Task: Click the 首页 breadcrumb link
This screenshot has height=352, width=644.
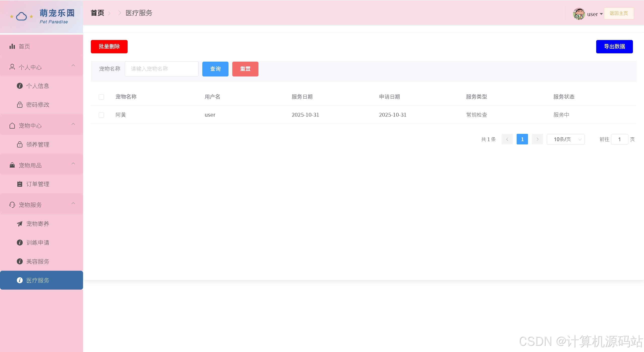Action: point(97,13)
